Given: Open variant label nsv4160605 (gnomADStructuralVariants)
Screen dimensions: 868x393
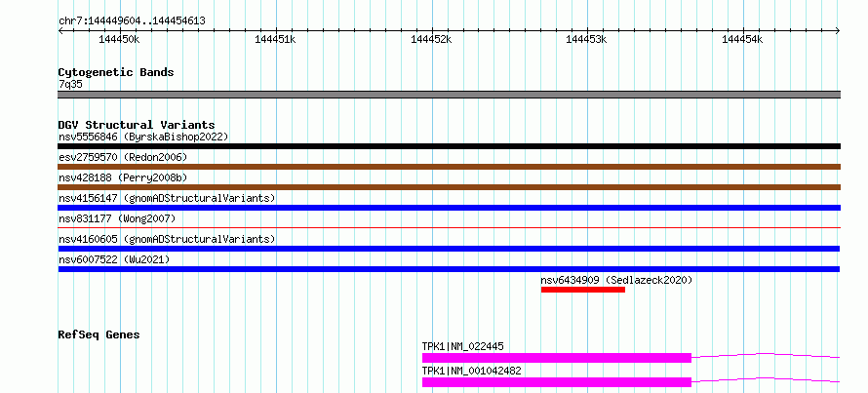Looking at the screenshot, I should tap(167, 239).
